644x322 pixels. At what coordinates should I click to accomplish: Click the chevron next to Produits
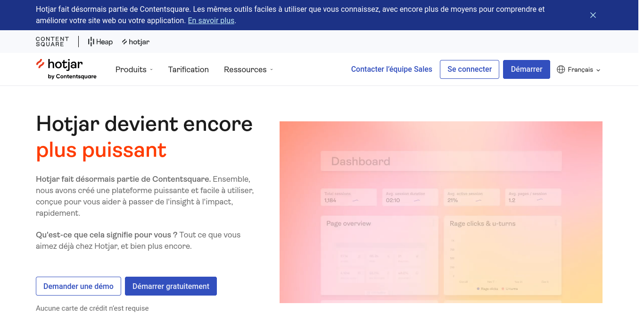(151, 70)
